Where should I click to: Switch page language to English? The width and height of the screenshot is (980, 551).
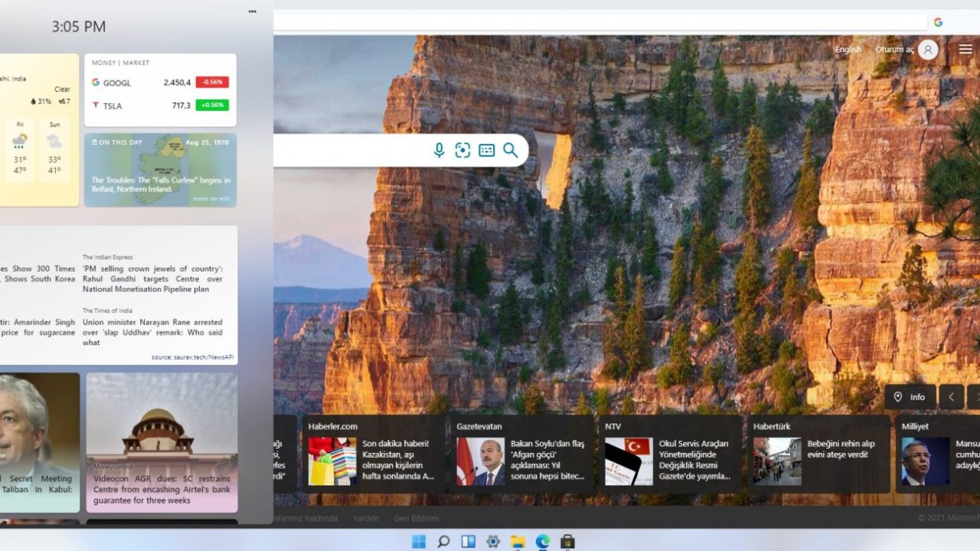848,50
